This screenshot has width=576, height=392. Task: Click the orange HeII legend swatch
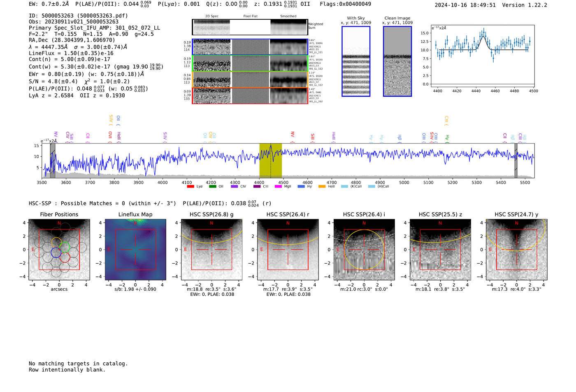(322, 187)
